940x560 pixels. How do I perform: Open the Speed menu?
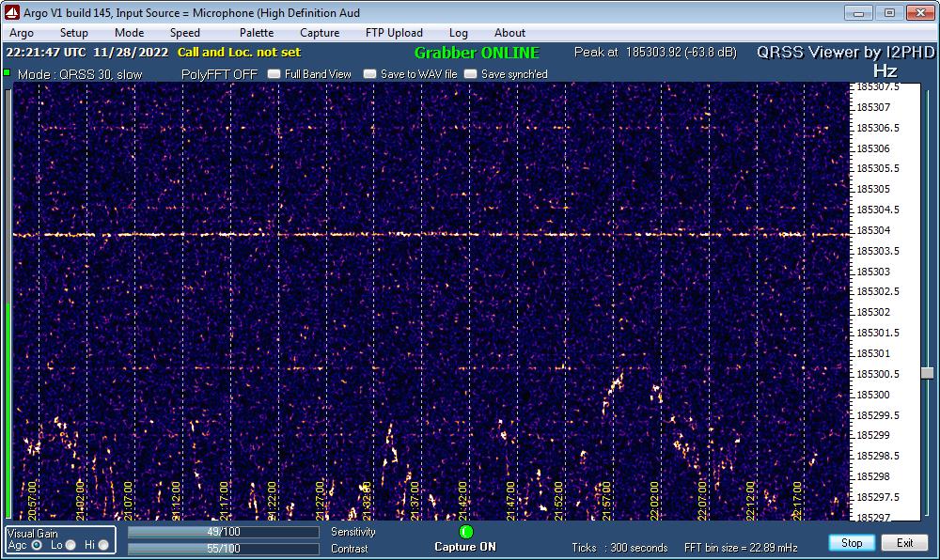click(184, 33)
